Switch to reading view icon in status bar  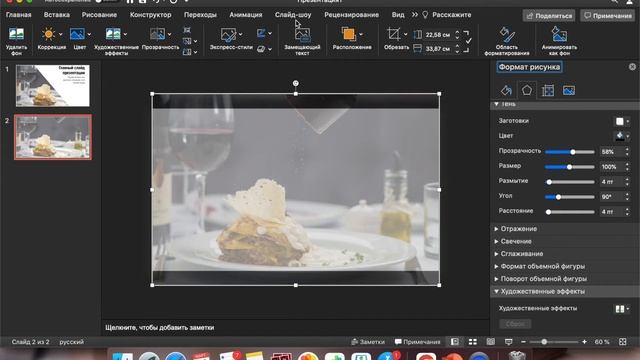pos(491,342)
